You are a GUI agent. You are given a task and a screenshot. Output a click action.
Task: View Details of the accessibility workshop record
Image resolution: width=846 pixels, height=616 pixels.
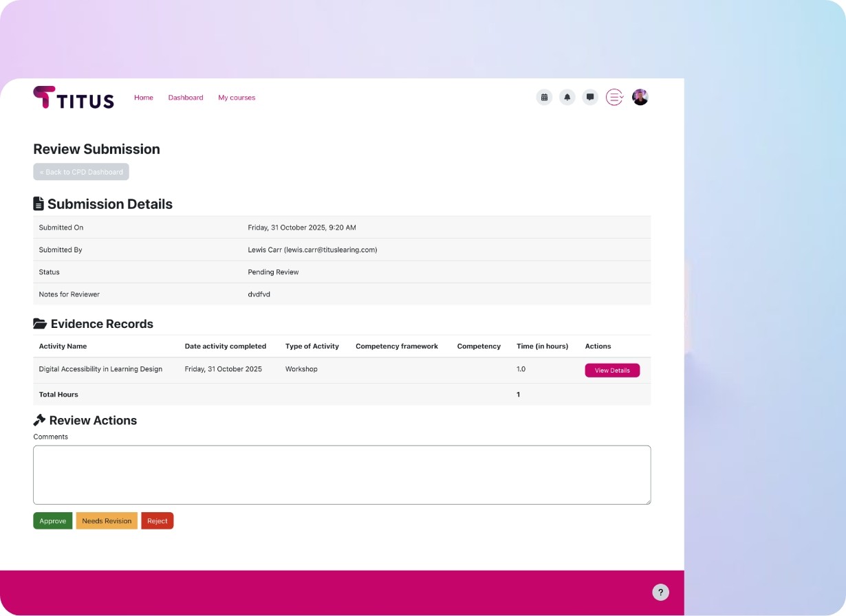612,371
